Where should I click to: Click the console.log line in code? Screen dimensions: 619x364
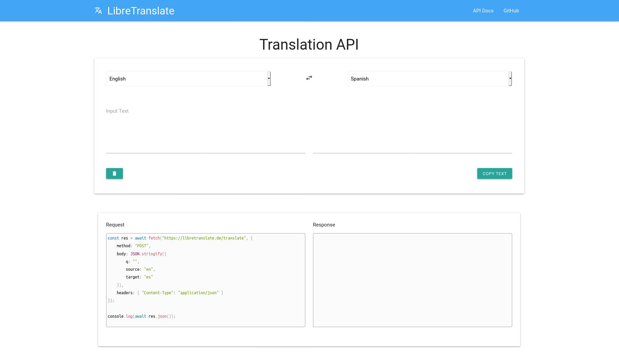tap(142, 316)
